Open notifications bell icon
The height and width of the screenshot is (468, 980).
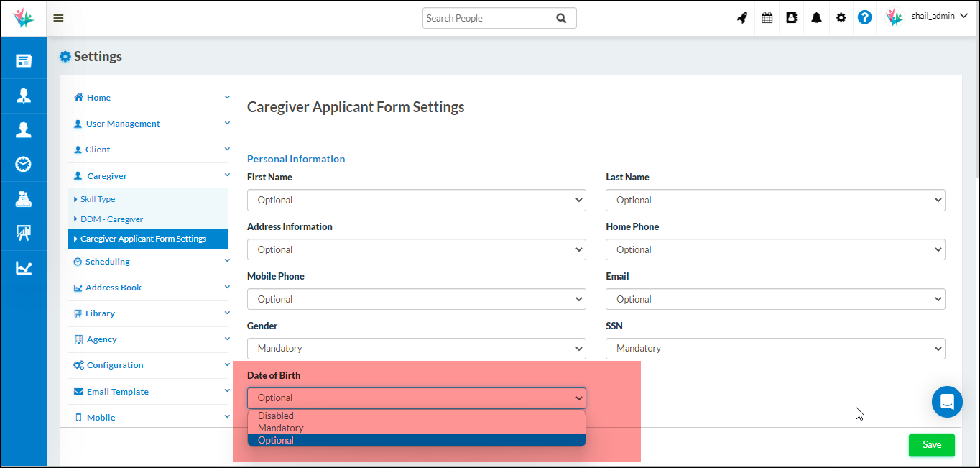pos(816,18)
